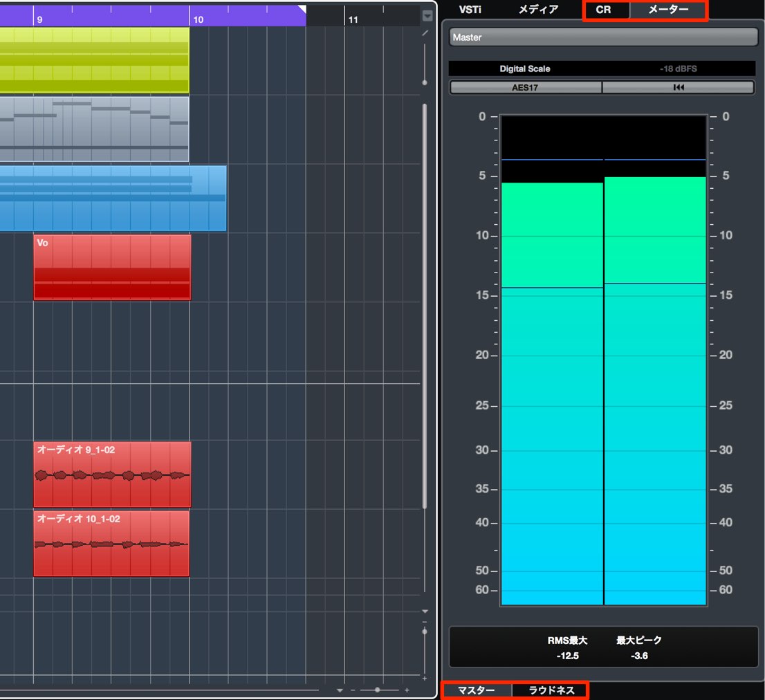The height and width of the screenshot is (700, 765).
Task: Click the horizontal zoom-in plus icon
Action: coord(407,690)
